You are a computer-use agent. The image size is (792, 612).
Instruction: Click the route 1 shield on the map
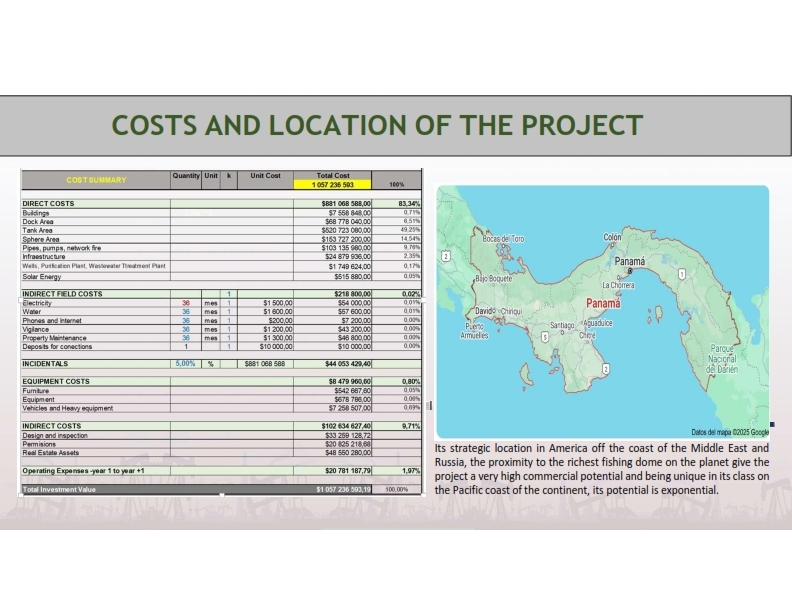click(x=681, y=273)
